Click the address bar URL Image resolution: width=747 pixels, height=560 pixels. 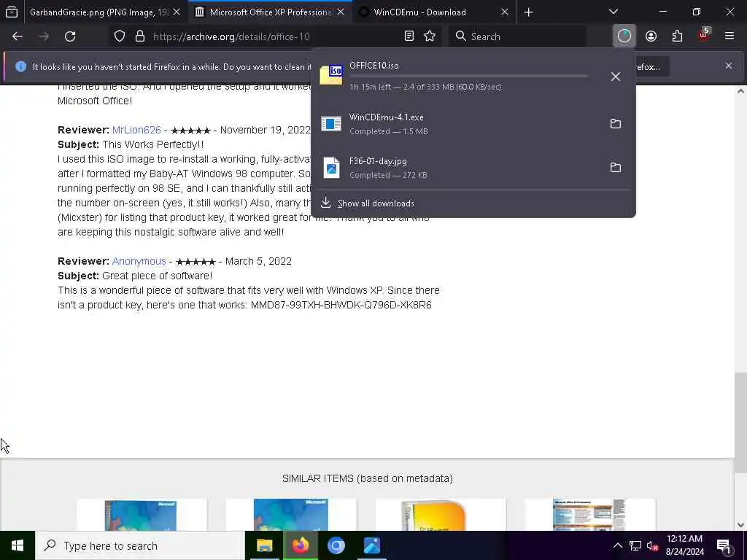pyautogui.click(x=231, y=36)
